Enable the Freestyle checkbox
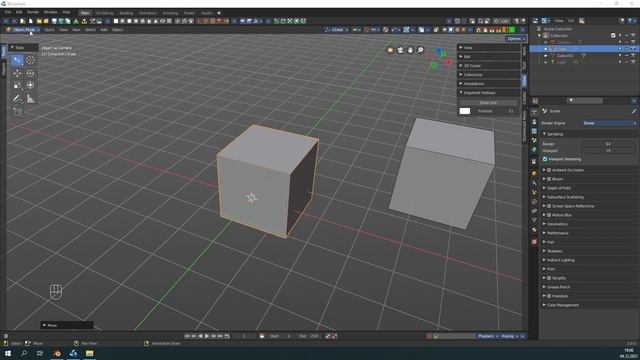Viewport: 640px width, 360px height. point(549,296)
